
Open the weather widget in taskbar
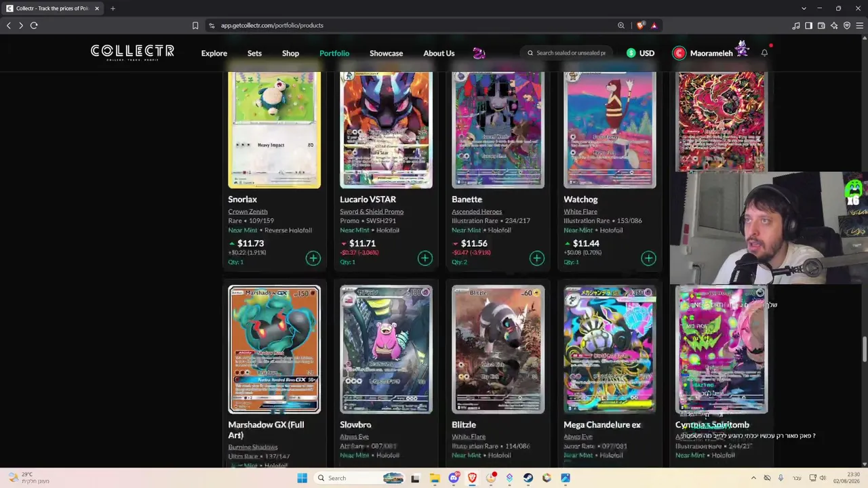tap(28, 478)
